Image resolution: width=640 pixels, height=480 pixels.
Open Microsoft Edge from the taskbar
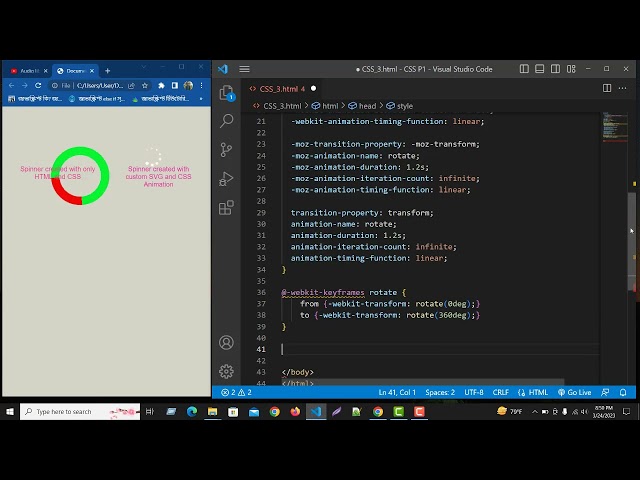[x=192, y=411]
